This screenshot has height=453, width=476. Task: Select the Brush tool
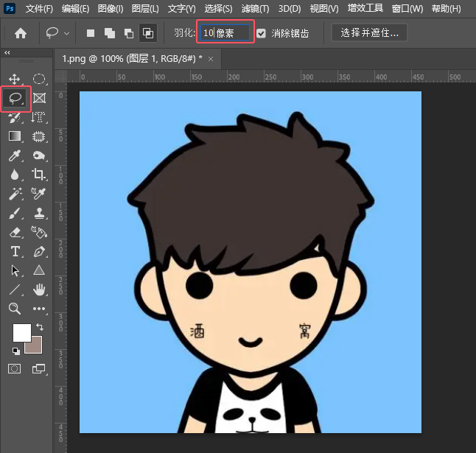tap(15, 214)
